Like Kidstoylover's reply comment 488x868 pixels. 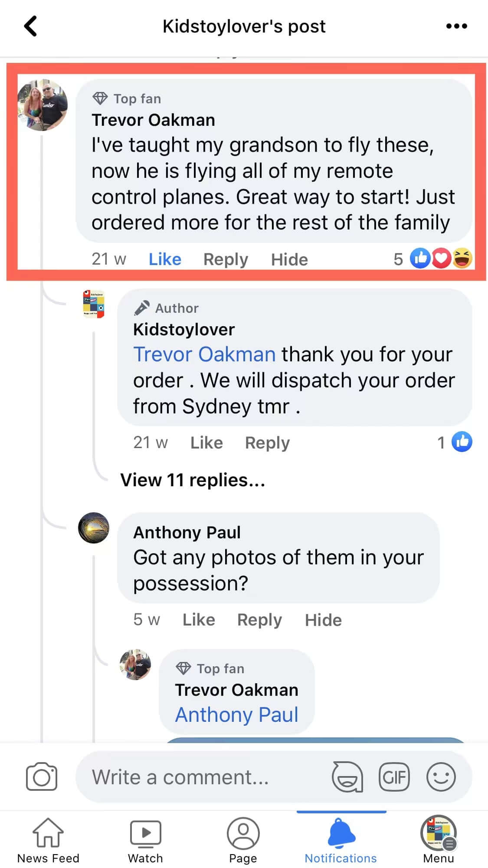(206, 443)
